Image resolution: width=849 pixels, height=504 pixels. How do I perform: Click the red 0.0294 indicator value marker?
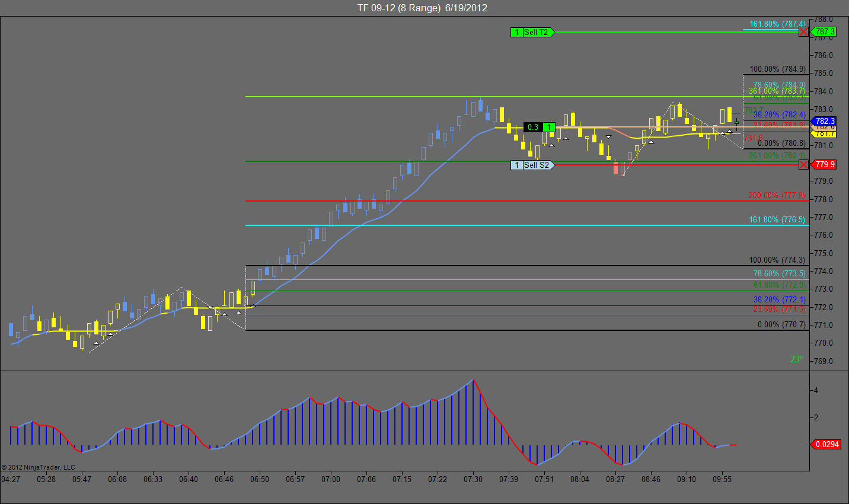click(826, 444)
